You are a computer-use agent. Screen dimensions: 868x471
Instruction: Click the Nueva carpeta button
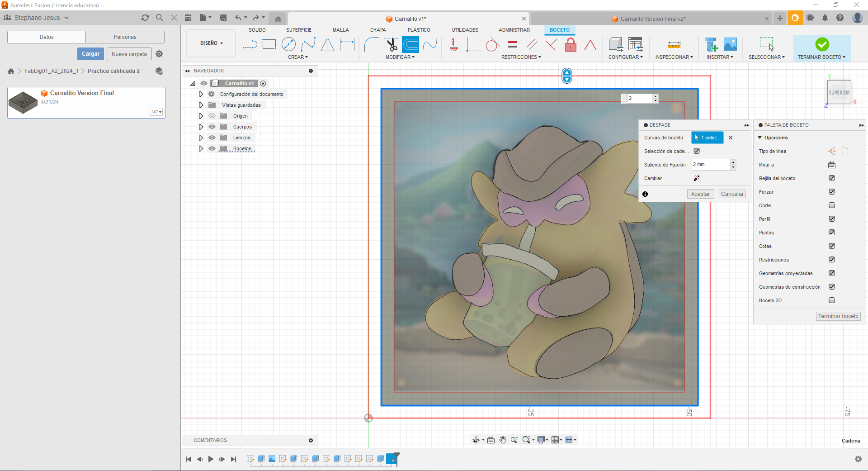pos(129,54)
